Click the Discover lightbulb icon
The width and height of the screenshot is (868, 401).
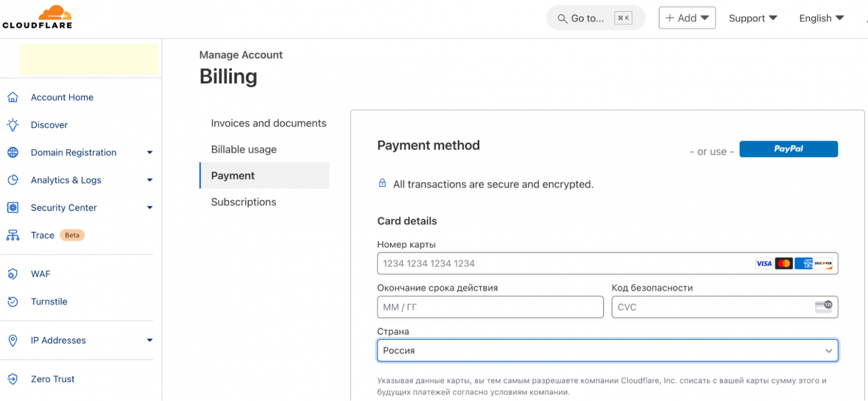point(13,125)
